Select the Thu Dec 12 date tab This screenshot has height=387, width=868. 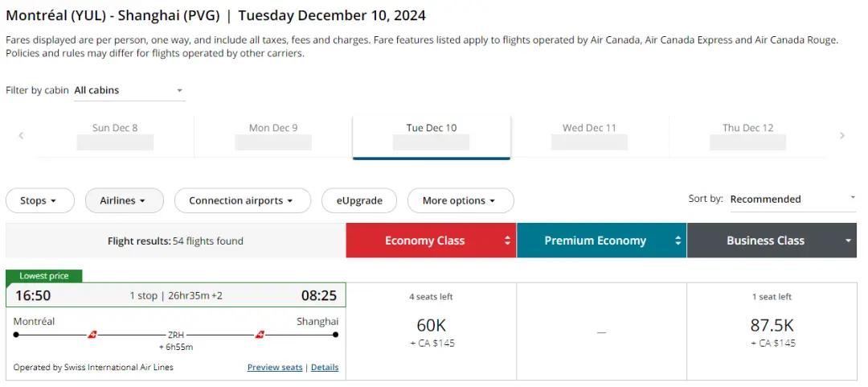coord(747,134)
